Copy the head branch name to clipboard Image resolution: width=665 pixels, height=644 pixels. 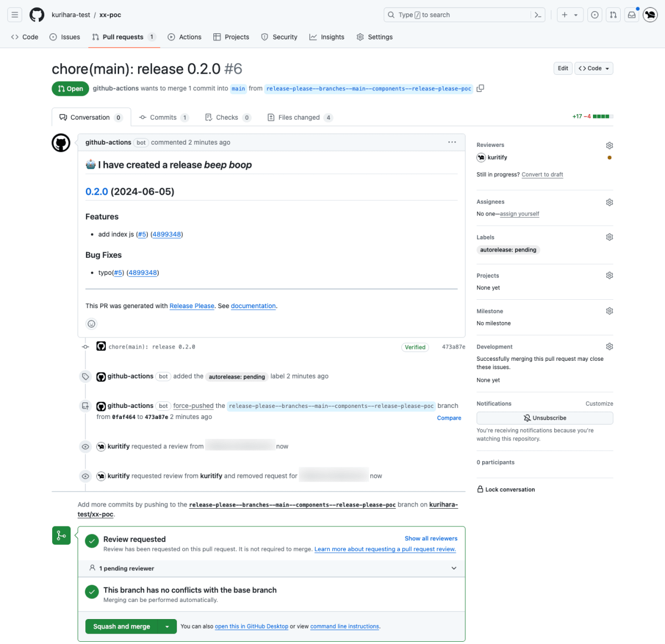[x=480, y=88]
